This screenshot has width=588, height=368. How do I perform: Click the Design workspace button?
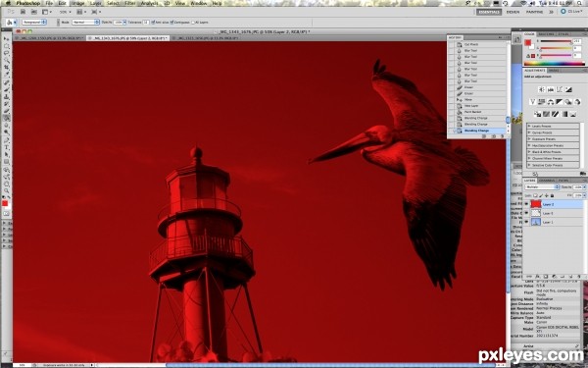pos(513,12)
